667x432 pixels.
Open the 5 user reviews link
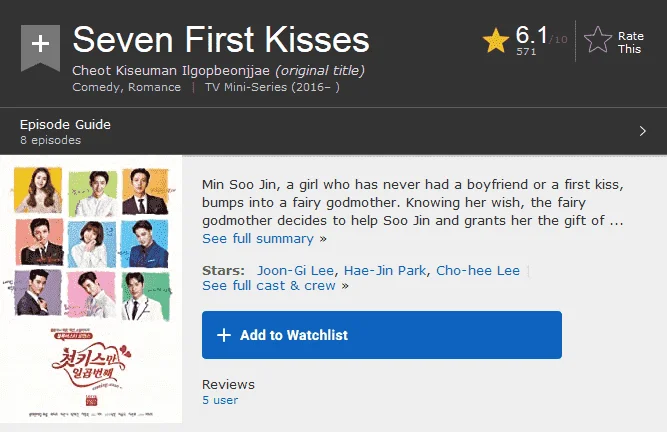[220, 400]
